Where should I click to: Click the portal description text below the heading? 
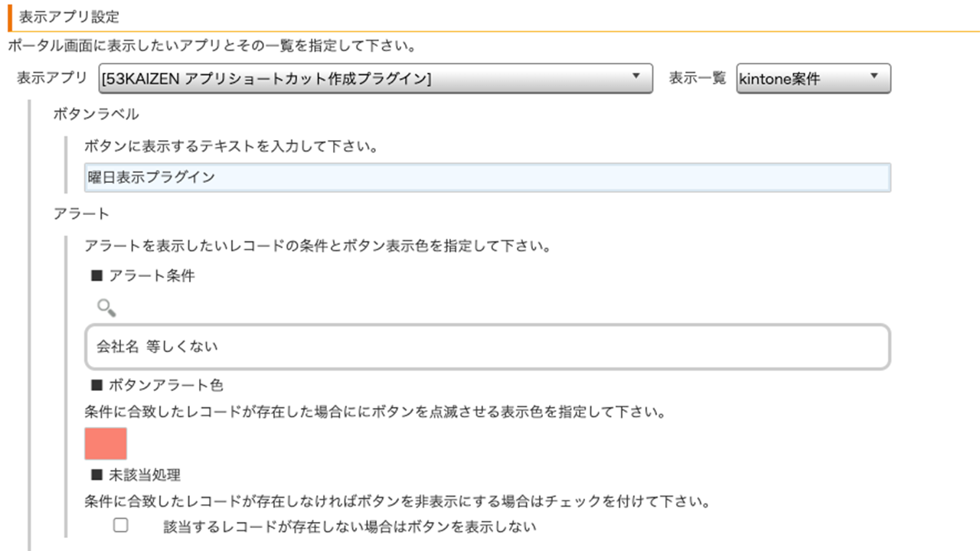pyautogui.click(x=211, y=46)
